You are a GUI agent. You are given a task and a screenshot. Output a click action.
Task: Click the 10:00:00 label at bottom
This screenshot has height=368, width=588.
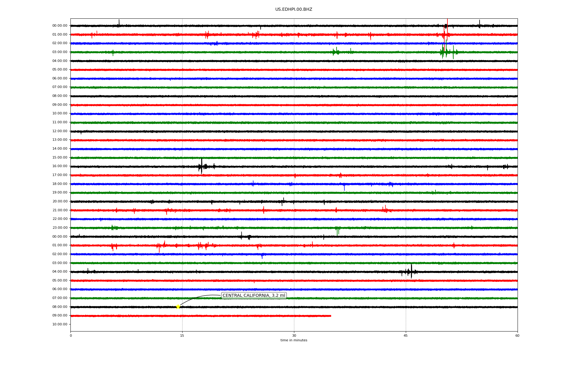tap(60, 324)
